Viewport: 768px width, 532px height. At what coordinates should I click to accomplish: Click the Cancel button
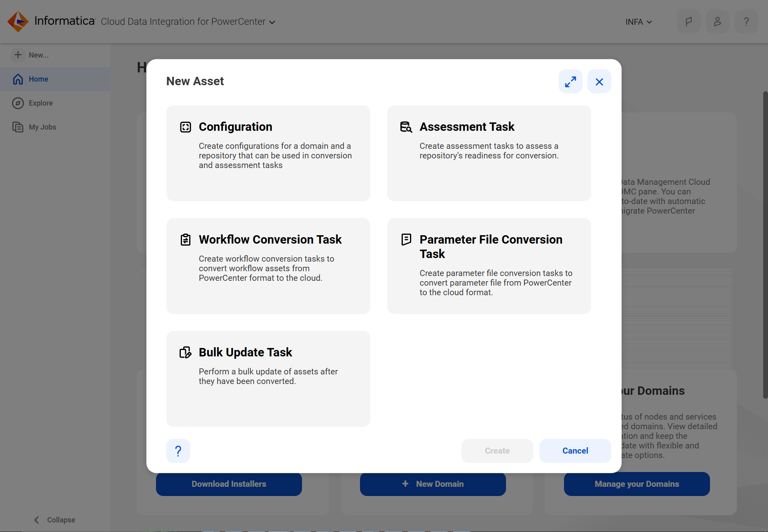575,450
